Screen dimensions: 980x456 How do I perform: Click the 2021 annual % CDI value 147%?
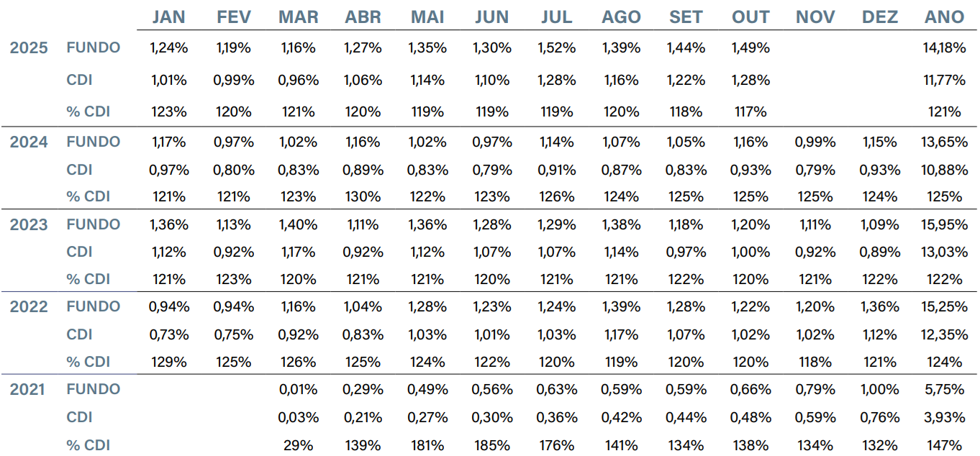pyautogui.click(x=944, y=444)
